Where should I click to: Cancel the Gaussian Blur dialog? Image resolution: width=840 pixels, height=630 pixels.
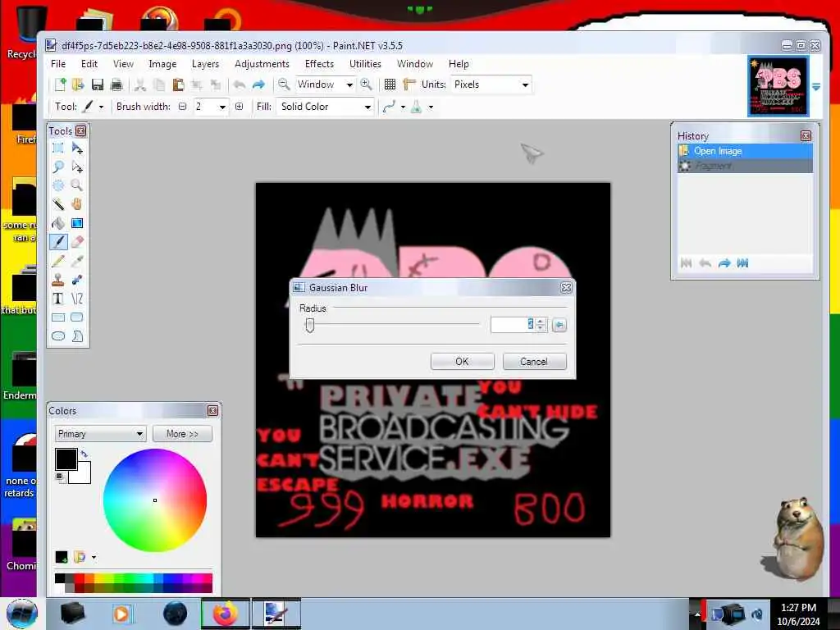533,362
